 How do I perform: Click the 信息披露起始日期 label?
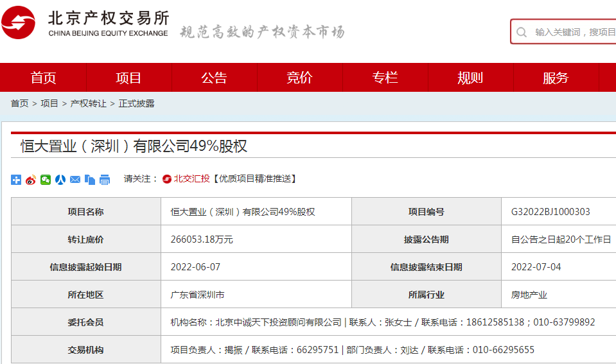click(85, 268)
